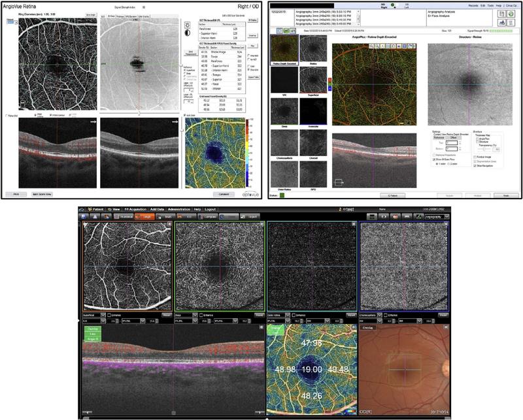Toggle the Show B-Scan Flow checkbox

433,159
